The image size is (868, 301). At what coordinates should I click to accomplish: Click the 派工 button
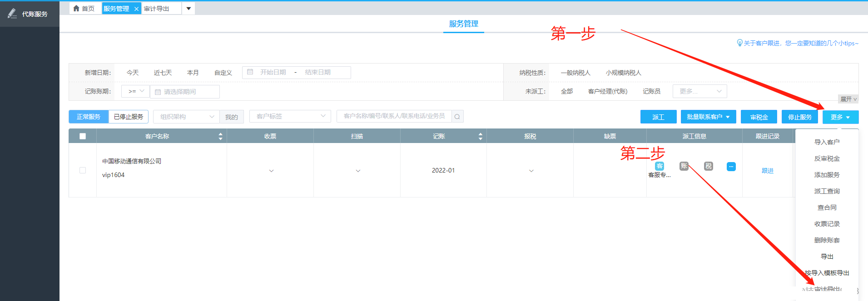click(x=658, y=117)
